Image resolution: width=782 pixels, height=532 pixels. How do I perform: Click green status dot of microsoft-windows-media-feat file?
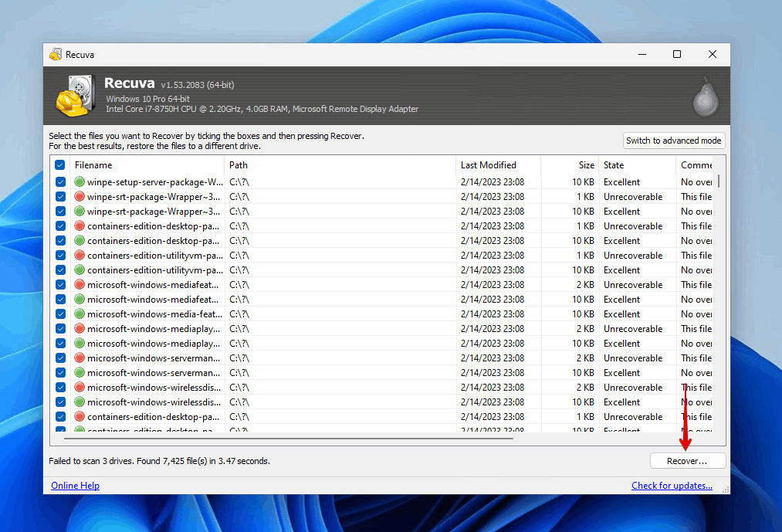[x=80, y=314]
